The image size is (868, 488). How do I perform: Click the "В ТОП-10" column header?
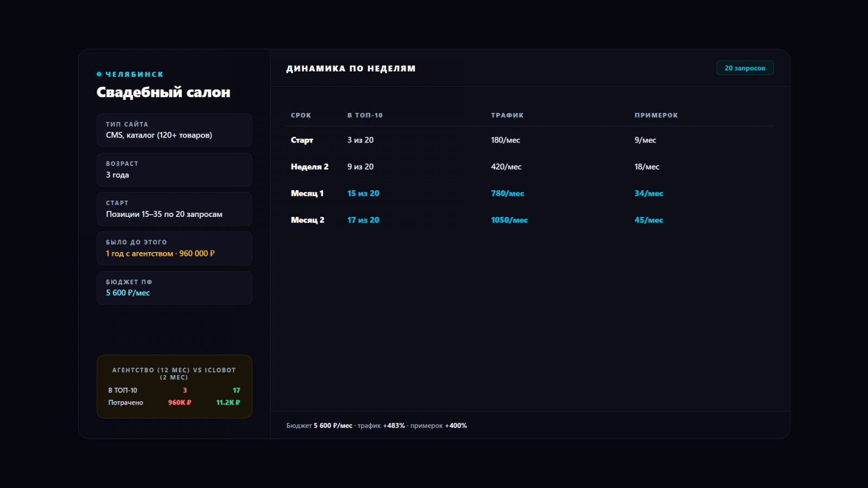pyautogui.click(x=365, y=115)
